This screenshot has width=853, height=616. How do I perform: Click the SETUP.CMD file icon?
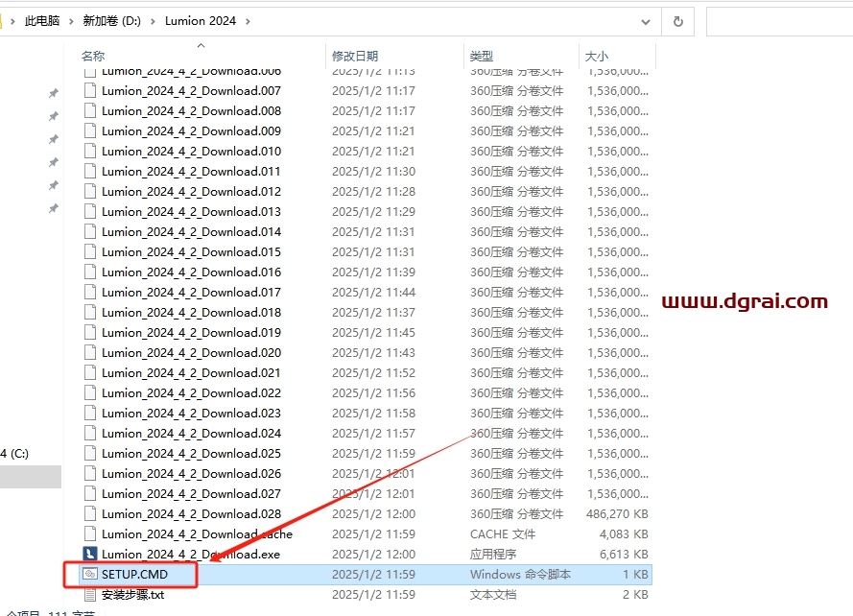tap(90, 574)
